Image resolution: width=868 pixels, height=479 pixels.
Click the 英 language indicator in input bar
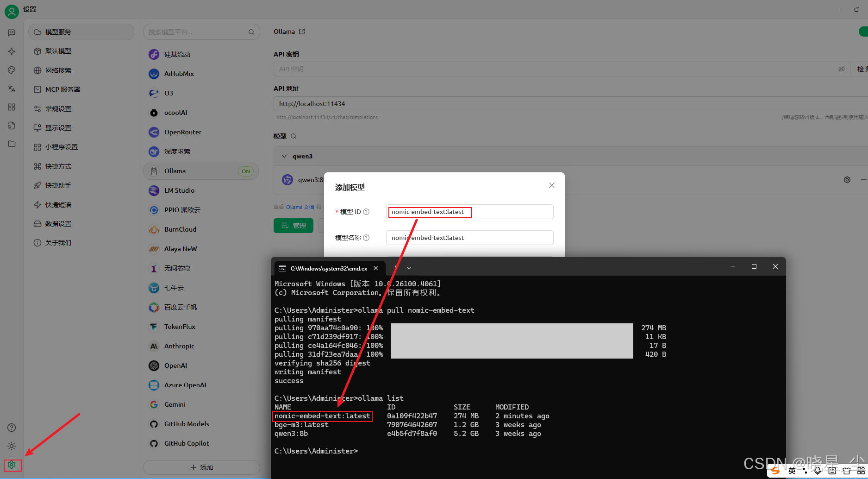(x=792, y=471)
